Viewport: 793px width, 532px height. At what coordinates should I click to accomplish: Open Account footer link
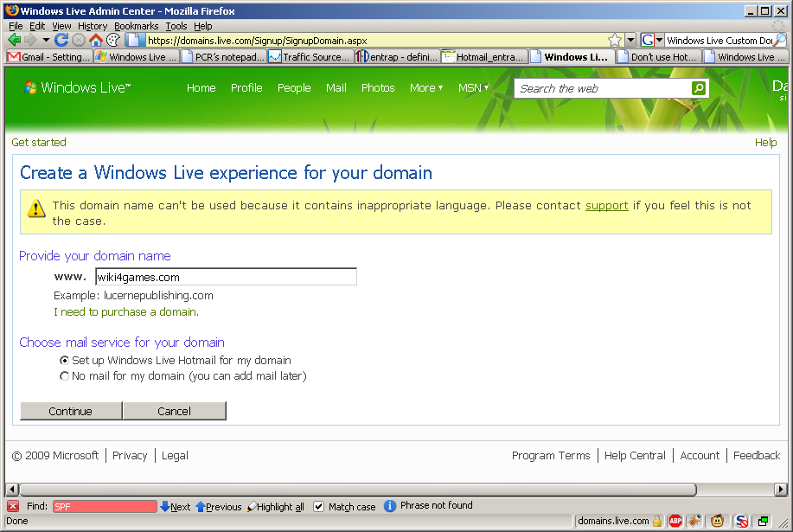(x=700, y=456)
